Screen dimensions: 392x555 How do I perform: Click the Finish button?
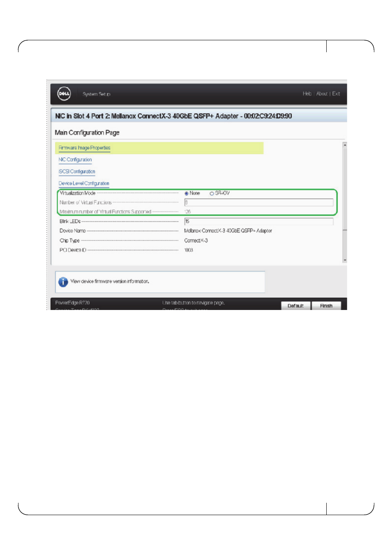(x=326, y=305)
